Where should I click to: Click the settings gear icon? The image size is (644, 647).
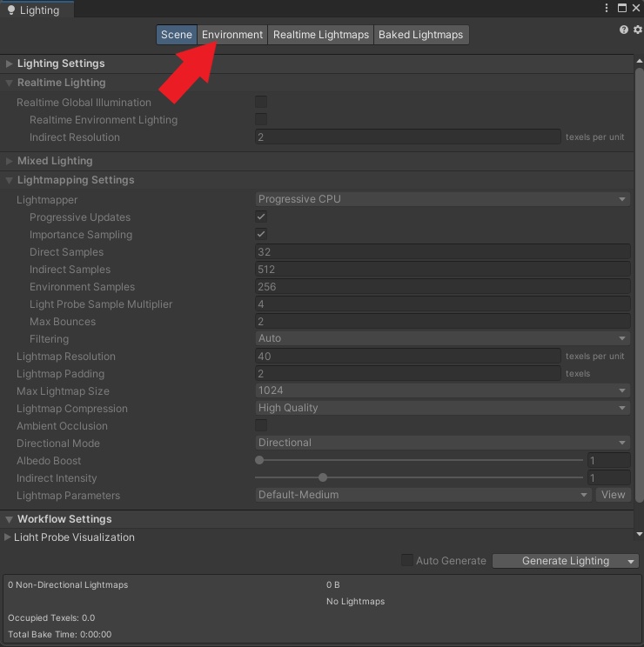(x=637, y=30)
